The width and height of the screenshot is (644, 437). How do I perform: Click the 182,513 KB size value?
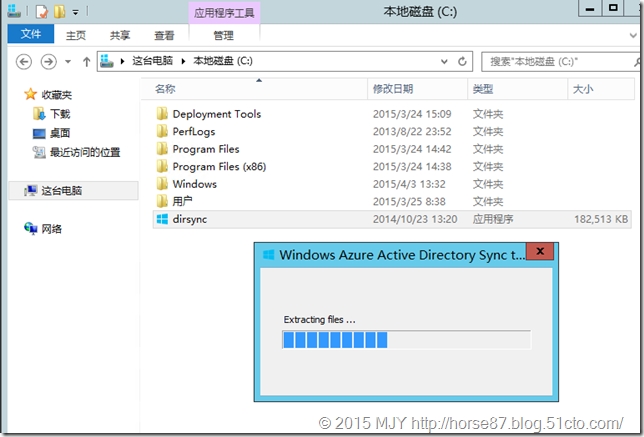click(x=601, y=219)
